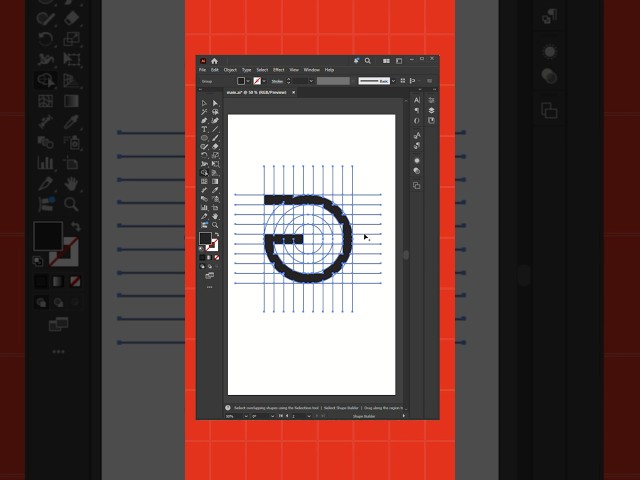
Task: Select the Direct Selection tool
Action: pyautogui.click(x=215, y=103)
